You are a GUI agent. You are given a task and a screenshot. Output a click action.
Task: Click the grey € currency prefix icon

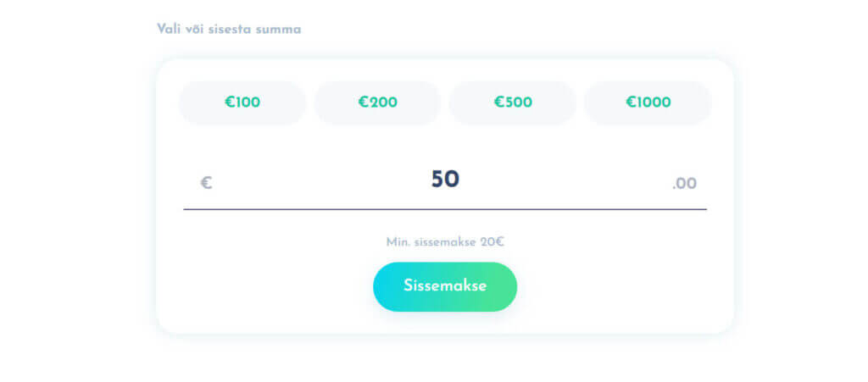(206, 183)
